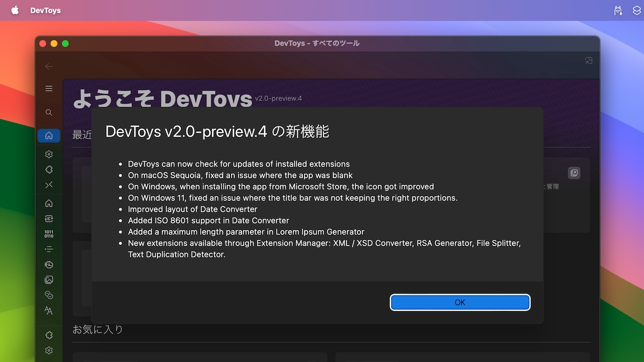Image resolution: width=644 pixels, height=362 pixels.
Task: Click the 'On Windows 11' title bar note
Action: 293,198
